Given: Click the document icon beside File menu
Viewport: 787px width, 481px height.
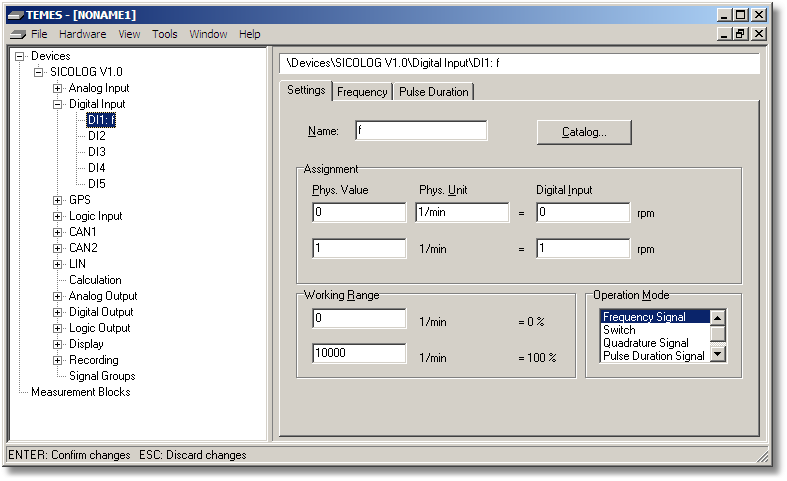Looking at the screenshot, I should click(18, 35).
